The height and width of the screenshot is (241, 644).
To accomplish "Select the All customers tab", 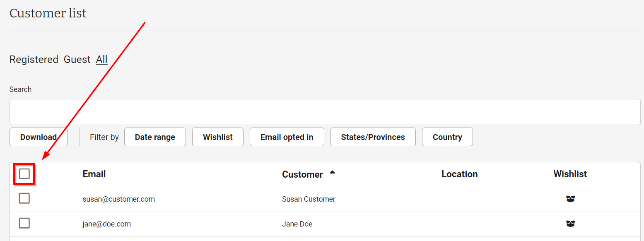I will [101, 60].
